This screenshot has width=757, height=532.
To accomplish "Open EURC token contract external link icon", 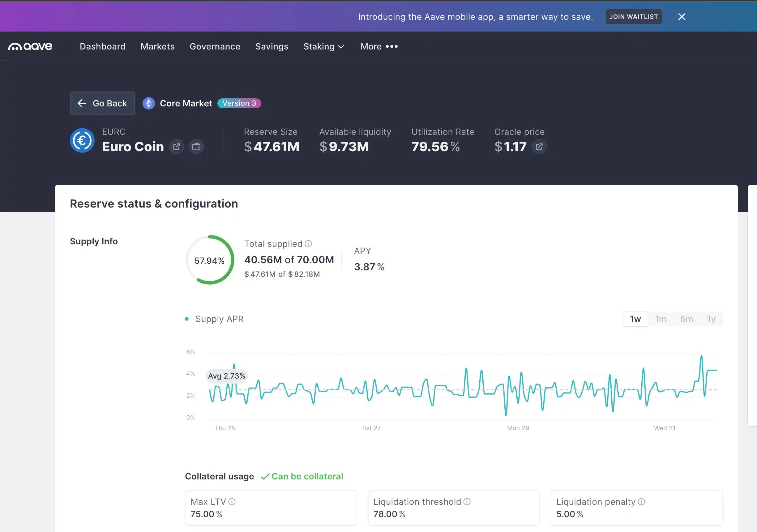I will 176,147.
